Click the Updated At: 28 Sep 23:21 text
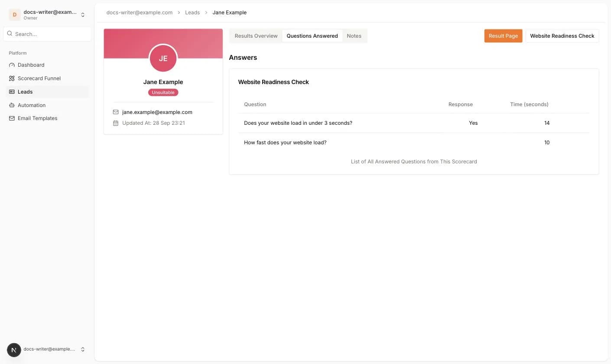Viewport: 611px width, 364px height. point(153,123)
